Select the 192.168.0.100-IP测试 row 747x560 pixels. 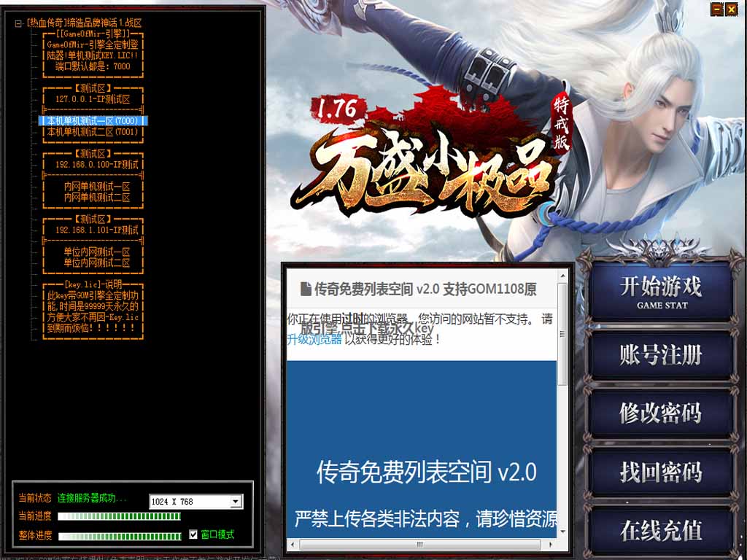click(x=93, y=164)
